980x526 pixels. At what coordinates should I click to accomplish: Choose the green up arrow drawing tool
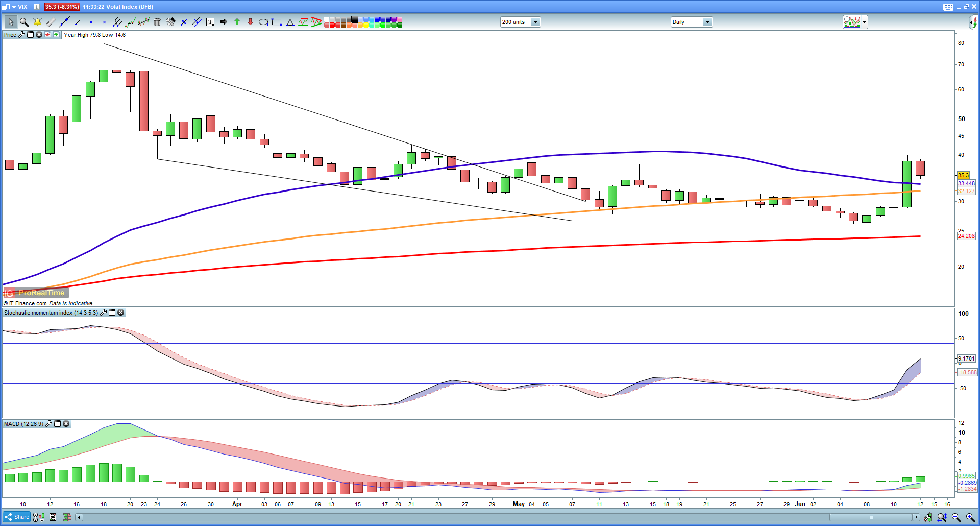coord(237,22)
